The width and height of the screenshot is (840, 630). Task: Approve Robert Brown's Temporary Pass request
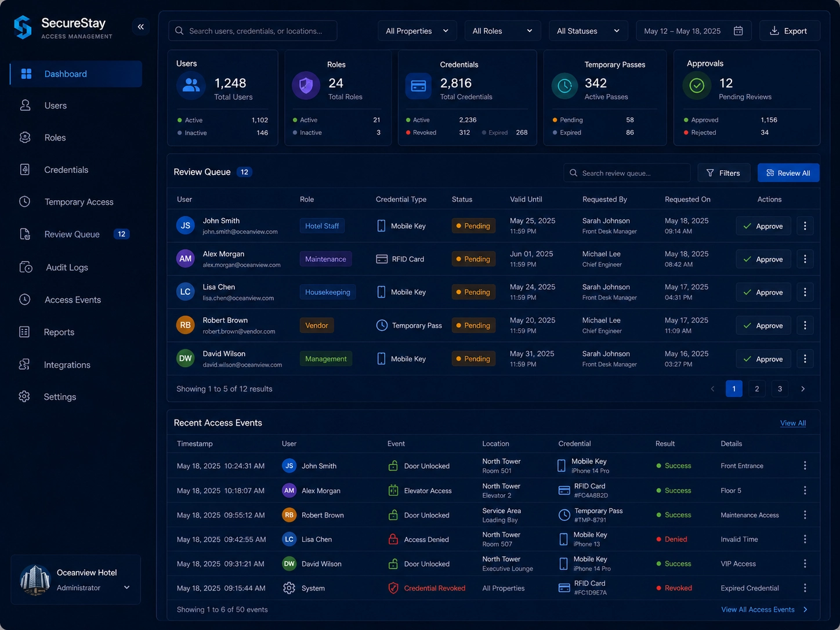click(763, 325)
